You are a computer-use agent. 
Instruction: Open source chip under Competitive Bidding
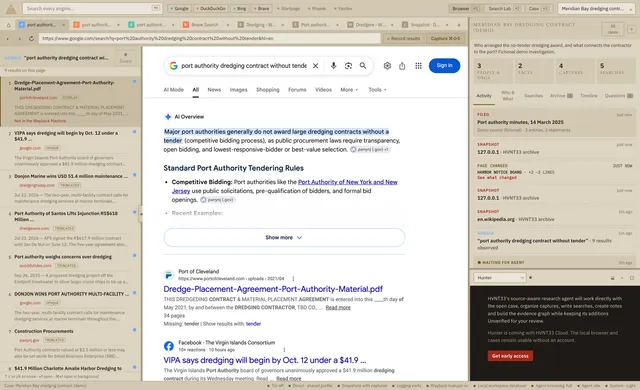[x=218, y=200]
